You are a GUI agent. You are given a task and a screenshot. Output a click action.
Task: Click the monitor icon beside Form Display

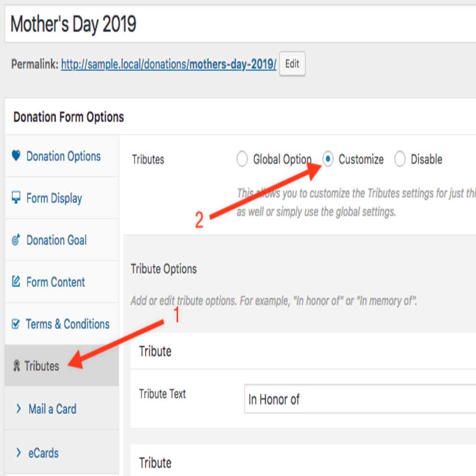point(16,198)
